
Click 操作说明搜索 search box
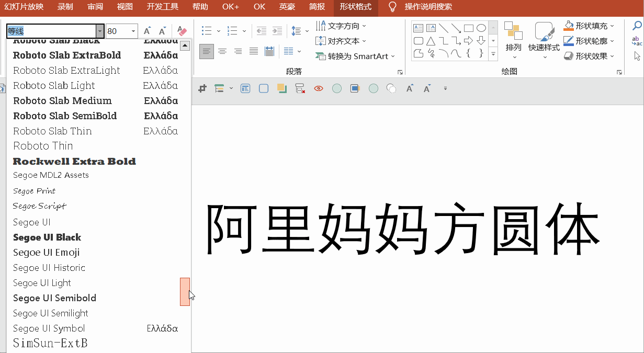coord(428,7)
